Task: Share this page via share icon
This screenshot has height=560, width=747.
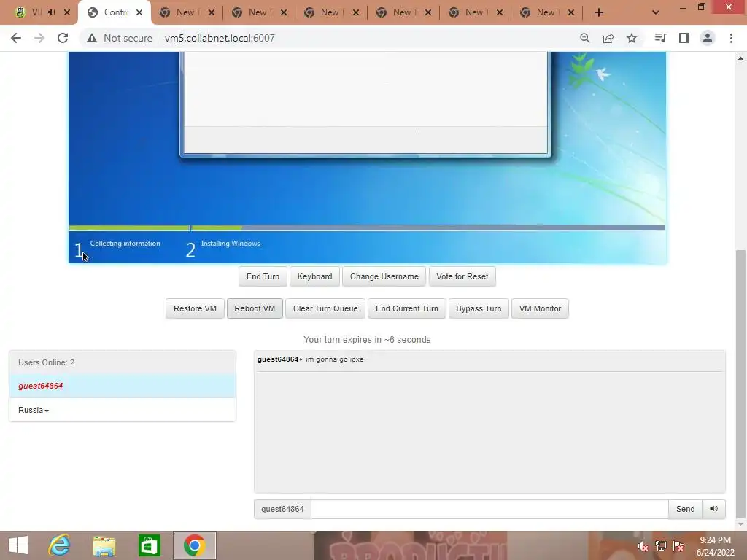Action: 608,38
